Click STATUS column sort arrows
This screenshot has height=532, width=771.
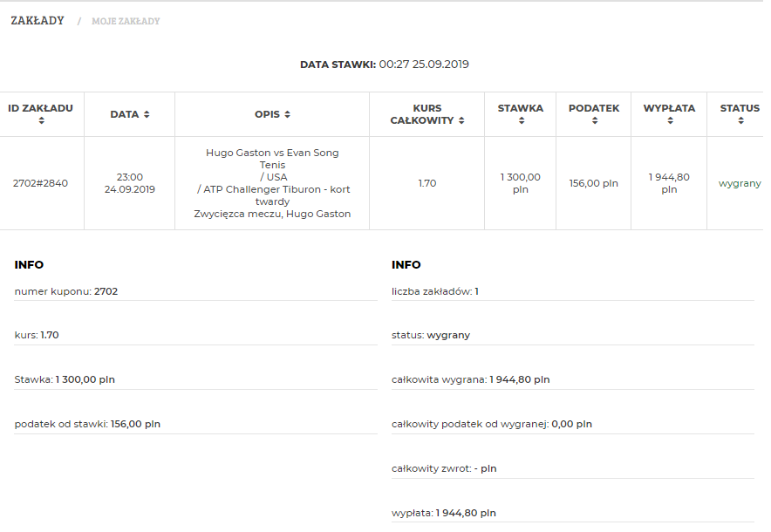740,120
